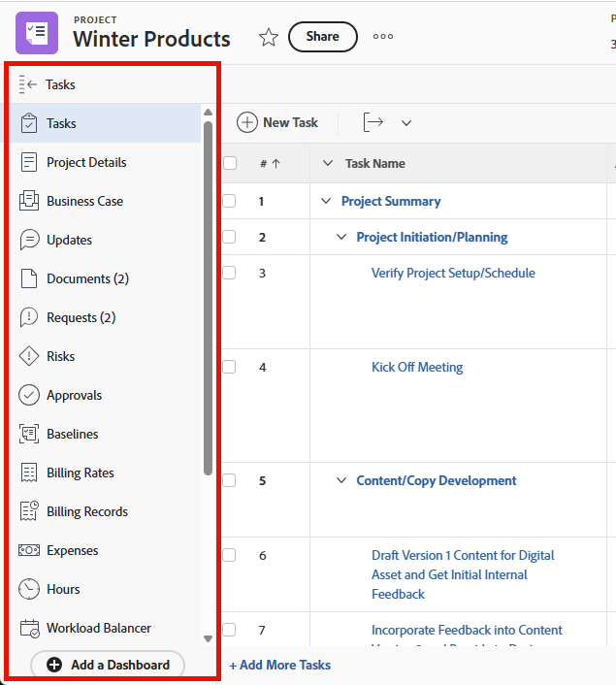
Task: Check the box for row 4 Kick Off Meeting
Action: point(229,367)
